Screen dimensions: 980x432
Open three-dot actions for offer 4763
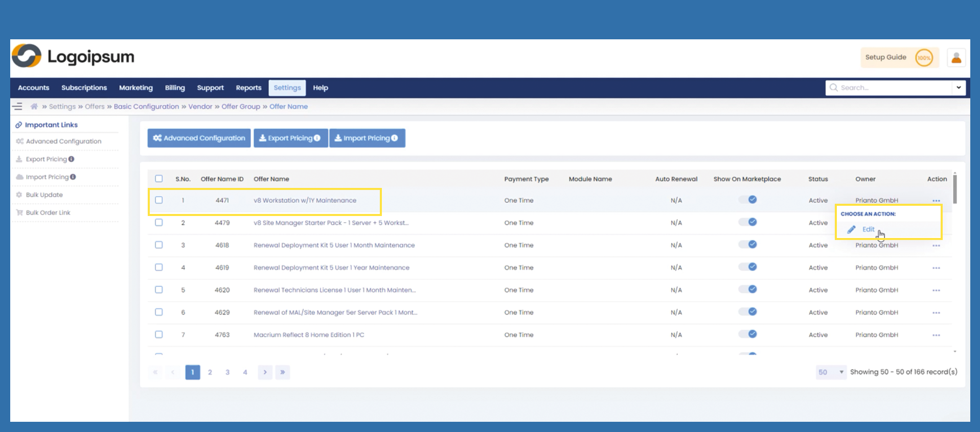point(936,335)
